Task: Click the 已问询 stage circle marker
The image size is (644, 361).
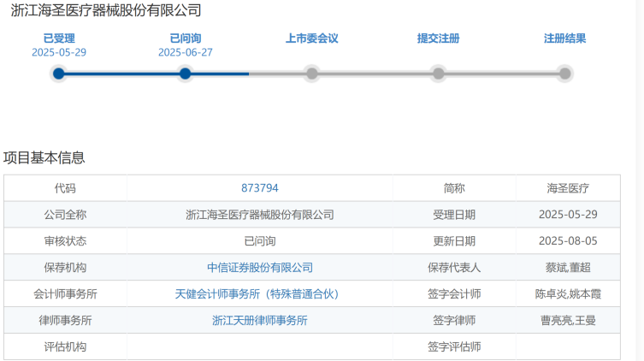Action: tap(186, 74)
